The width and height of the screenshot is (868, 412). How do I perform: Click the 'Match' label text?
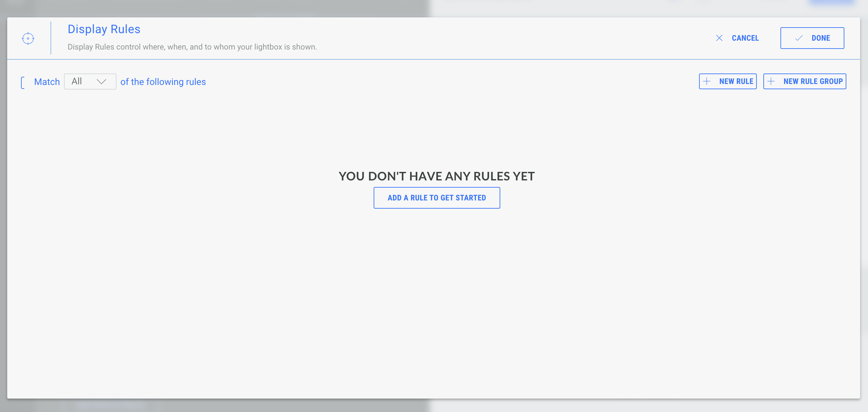click(x=47, y=82)
